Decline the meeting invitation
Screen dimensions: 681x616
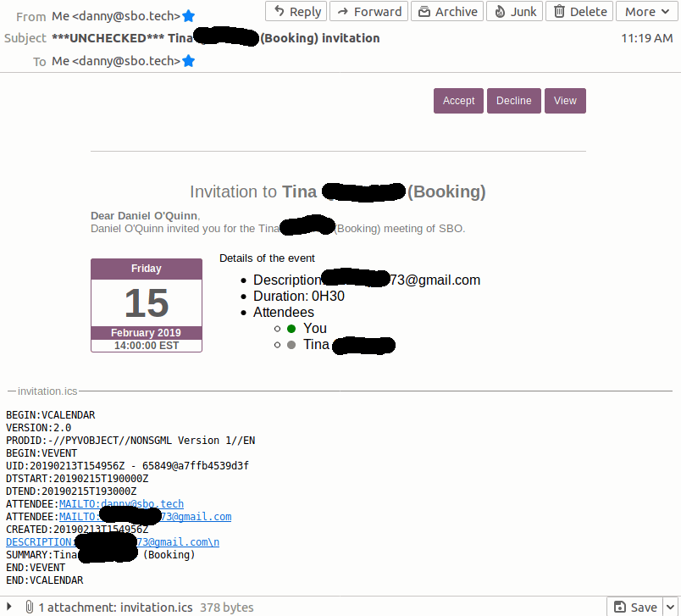coord(513,101)
